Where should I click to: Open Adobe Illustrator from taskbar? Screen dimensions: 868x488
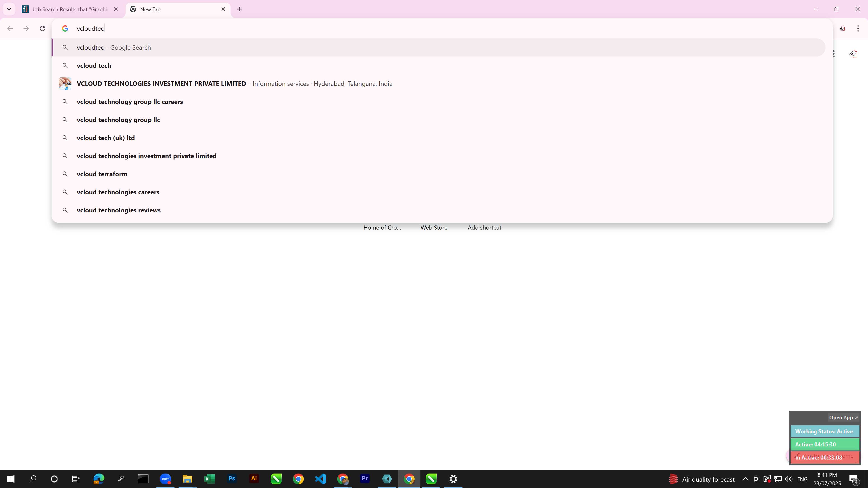(x=254, y=479)
